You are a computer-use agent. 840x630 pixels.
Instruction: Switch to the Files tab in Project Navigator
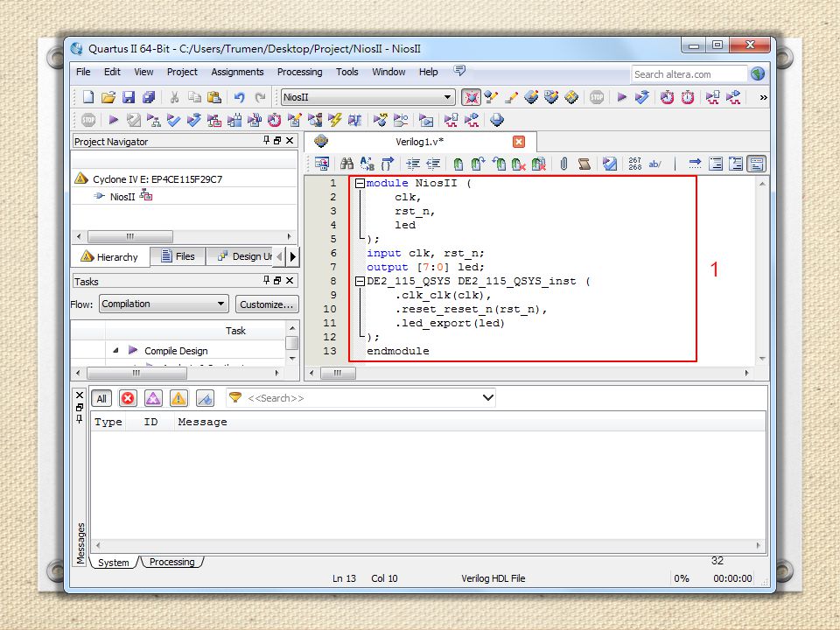[x=178, y=256]
